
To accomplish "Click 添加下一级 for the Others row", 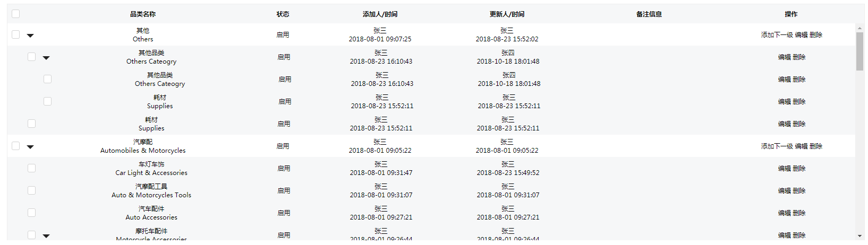I will [777, 35].
